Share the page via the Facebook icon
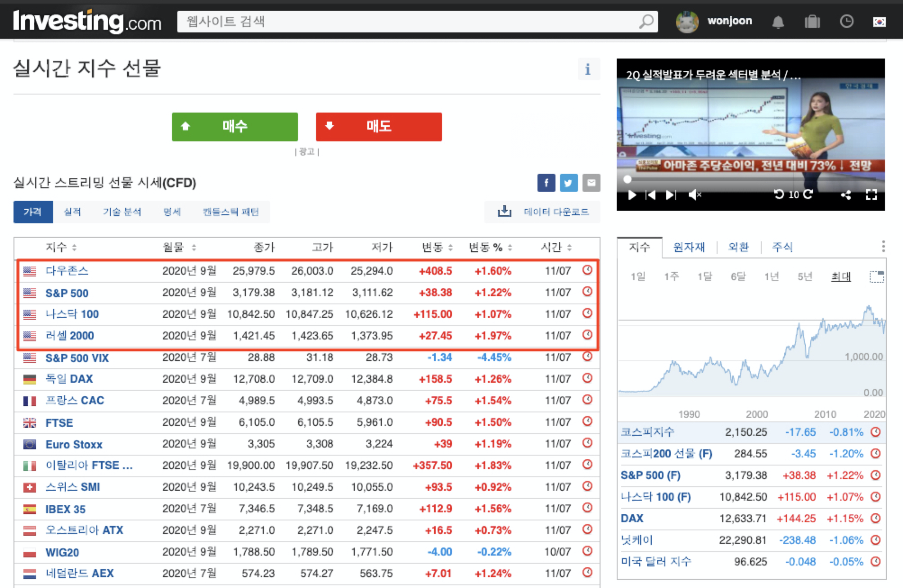 click(546, 183)
